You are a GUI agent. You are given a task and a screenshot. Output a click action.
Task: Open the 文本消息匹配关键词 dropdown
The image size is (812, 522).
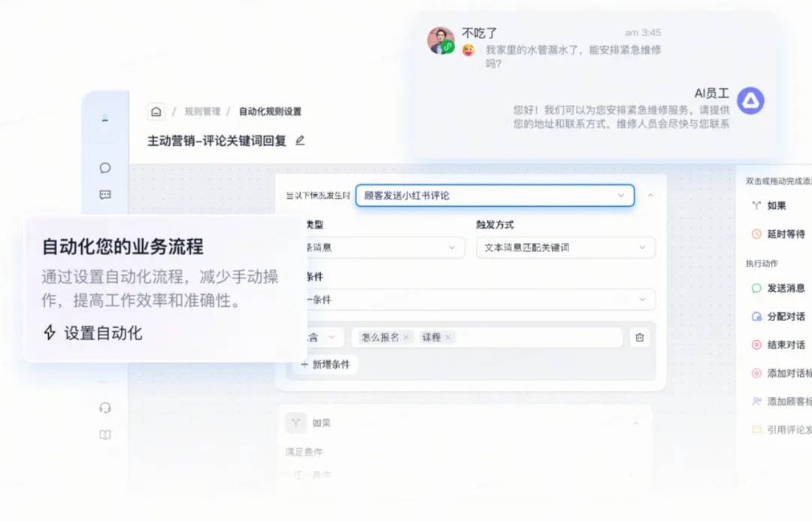(565, 247)
